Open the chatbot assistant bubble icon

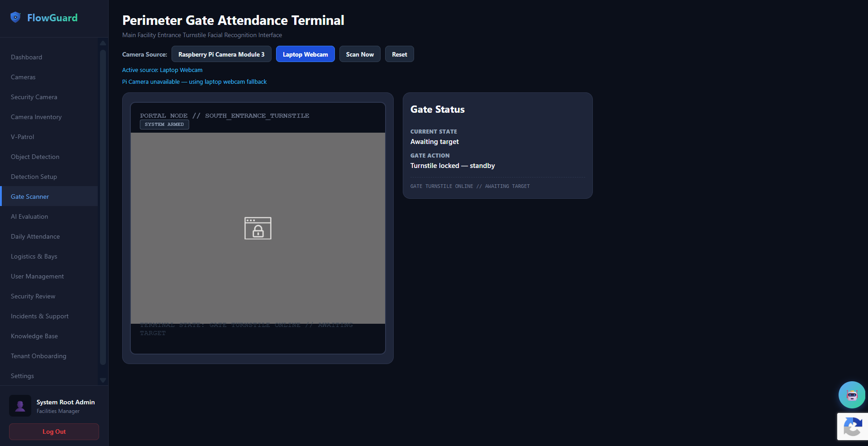(852, 395)
